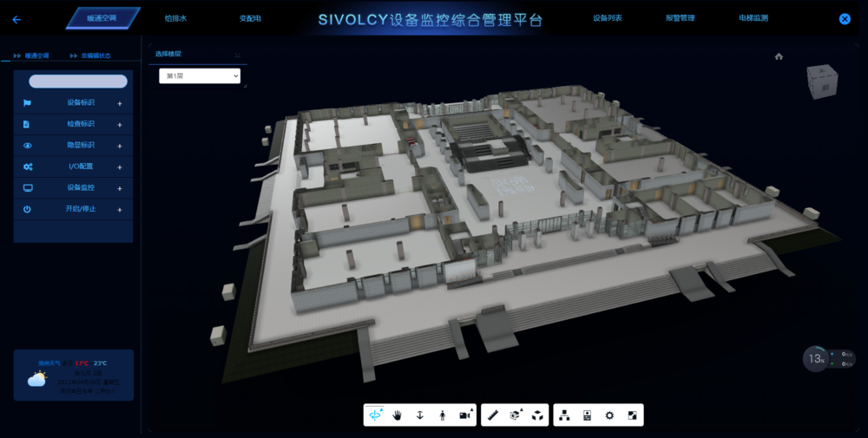Click the view cube navigator

click(822, 82)
